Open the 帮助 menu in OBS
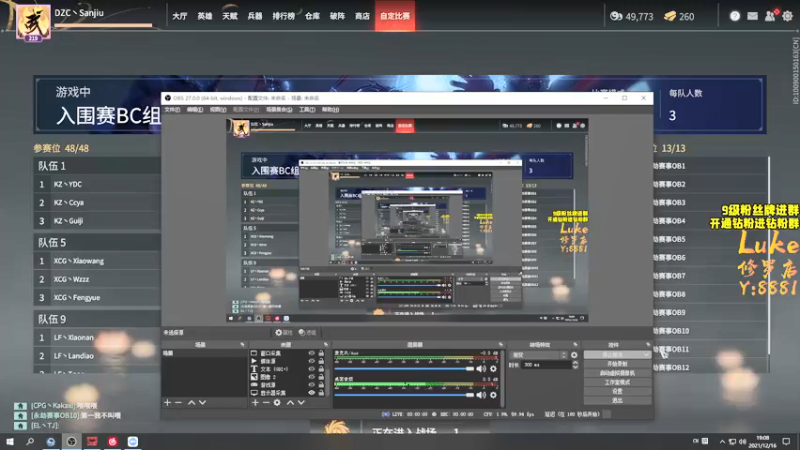 coord(330,110)
